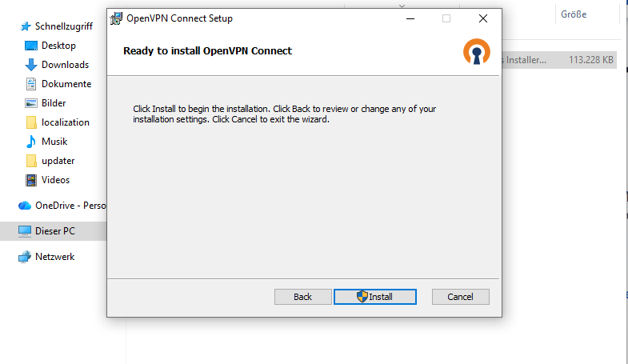The image size is (628, 364).
Task: Select the installer file with 113.228 KB
Action: [560, 59]
